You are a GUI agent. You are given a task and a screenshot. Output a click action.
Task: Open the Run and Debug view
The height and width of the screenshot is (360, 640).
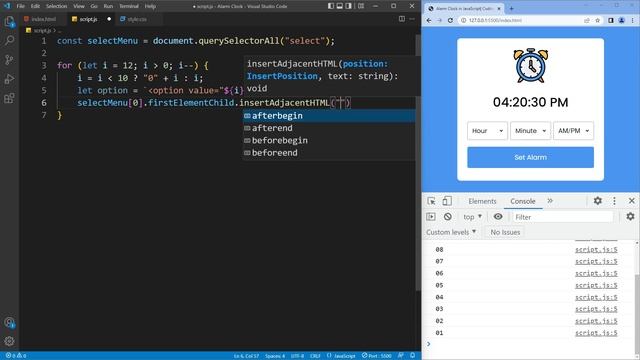pyautogui.click(x=9, y=79)
